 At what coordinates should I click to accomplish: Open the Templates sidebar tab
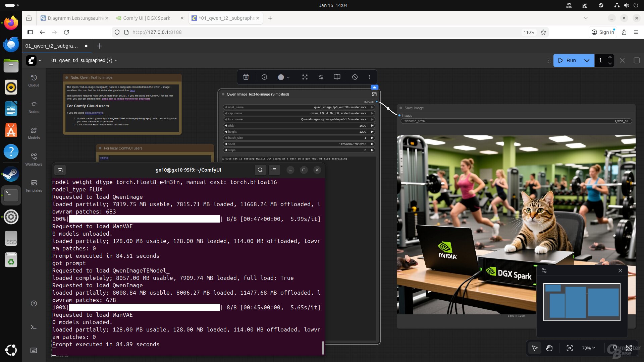pyautogui.click(x=34, y=186)
